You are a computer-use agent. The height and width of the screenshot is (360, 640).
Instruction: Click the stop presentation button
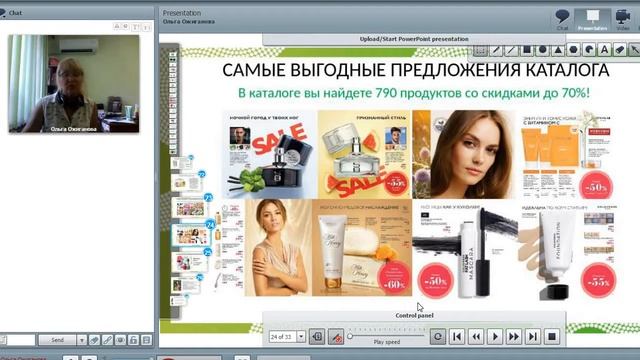point(551,337)
